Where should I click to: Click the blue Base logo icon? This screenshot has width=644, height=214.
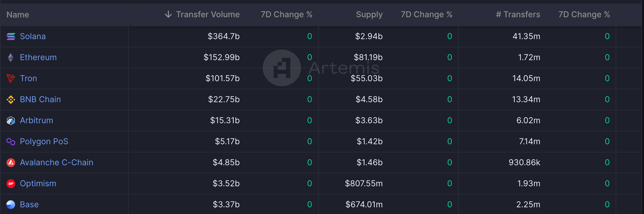point(11,205)
